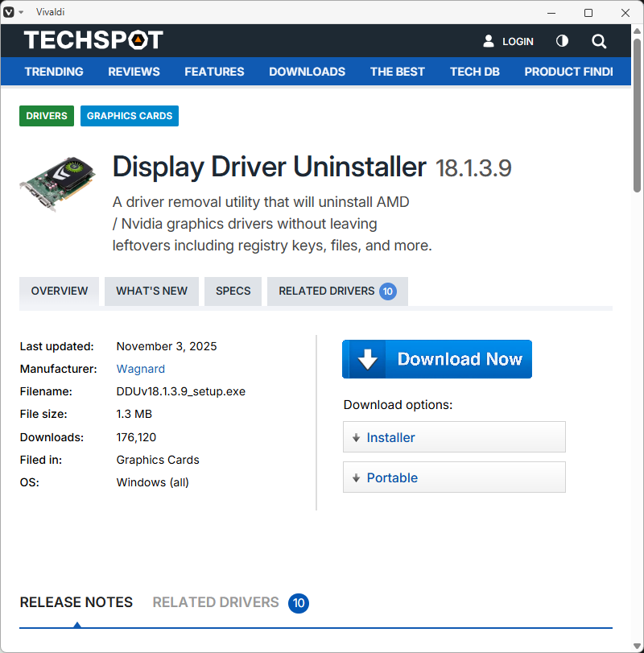Image resolution: width=644 pixels, height=653 pixels.
Task: Open the TRENDING menu
Action: coord(54,72)
